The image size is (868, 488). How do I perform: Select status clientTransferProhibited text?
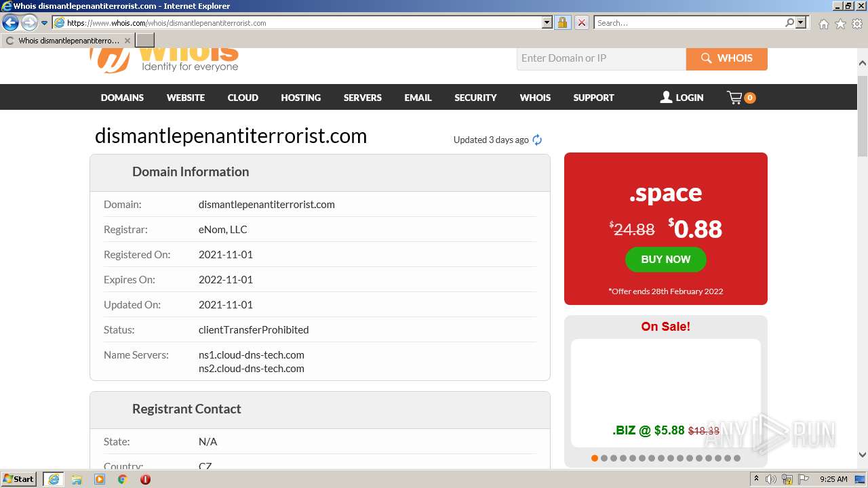254,330
